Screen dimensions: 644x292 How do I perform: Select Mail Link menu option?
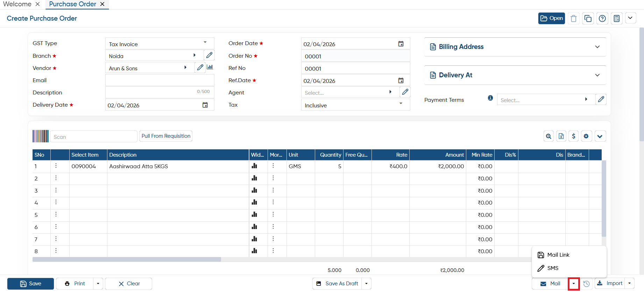[x=558, y=255]
